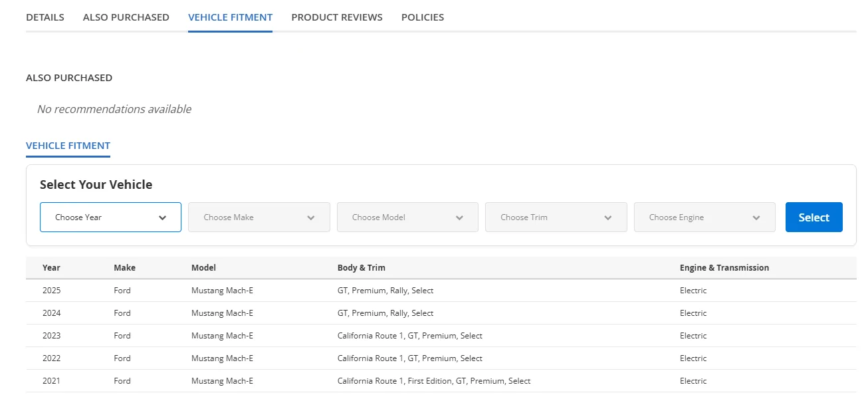Screen dimensions: 868x395
Task: Select the 2024 year cell
Action: 51,313
